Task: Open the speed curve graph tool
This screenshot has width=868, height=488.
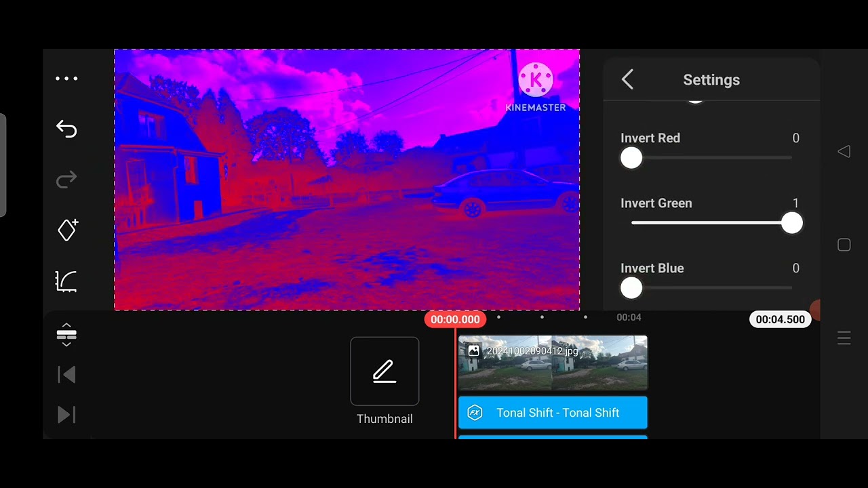Action: point(66,281)
